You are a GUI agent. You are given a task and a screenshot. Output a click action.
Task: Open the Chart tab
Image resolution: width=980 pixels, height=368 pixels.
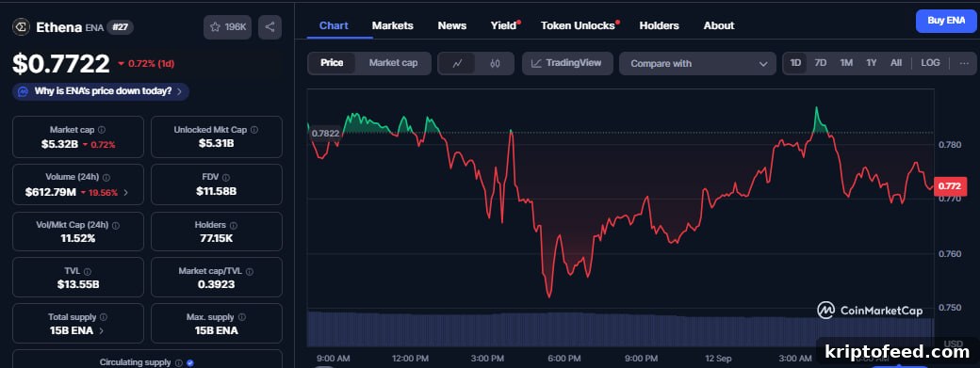[334, 25]
